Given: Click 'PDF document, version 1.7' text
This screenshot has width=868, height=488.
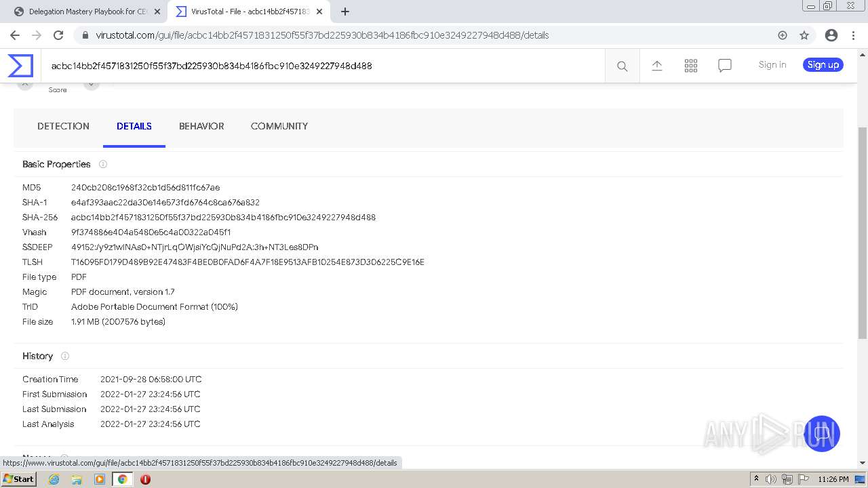Looking at the screenshot, I should [x=123, y=292].
